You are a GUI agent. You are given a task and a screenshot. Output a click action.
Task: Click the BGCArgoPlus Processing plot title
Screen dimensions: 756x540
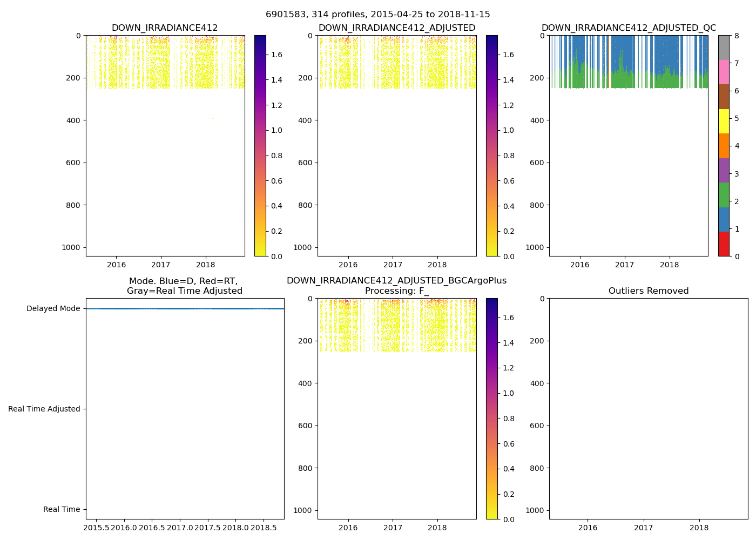396,286
